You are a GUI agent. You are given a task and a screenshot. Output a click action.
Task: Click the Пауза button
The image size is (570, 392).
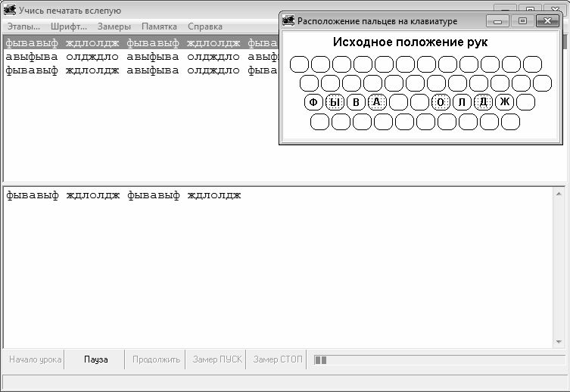[x=95, y=359]
